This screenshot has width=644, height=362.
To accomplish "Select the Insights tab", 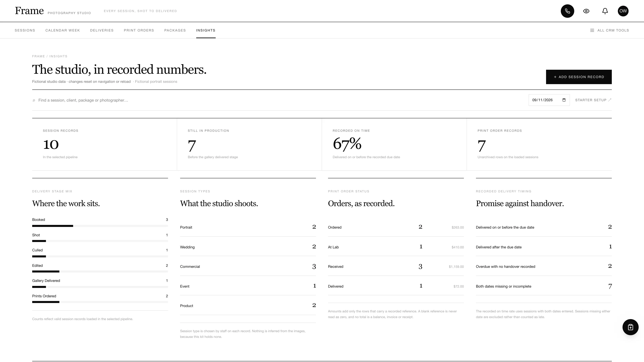I will point(205,30).
